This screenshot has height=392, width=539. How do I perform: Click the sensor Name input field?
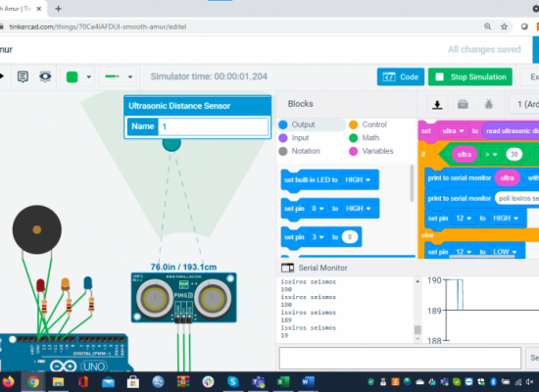point(213,126)
